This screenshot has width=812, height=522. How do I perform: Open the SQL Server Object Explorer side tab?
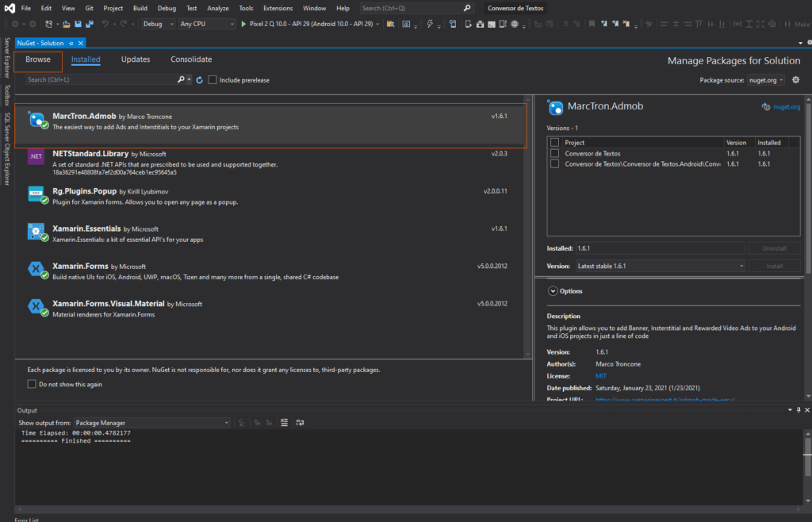coord(6,148)
